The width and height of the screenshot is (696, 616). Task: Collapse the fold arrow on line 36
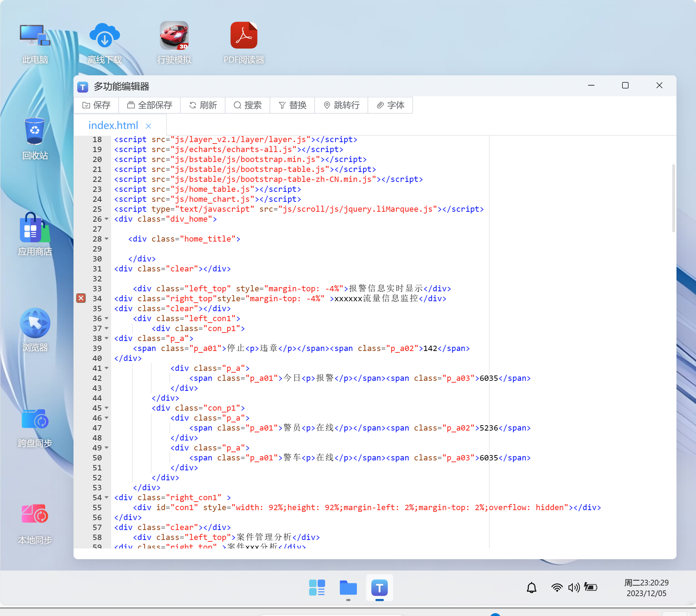point(107,318)
